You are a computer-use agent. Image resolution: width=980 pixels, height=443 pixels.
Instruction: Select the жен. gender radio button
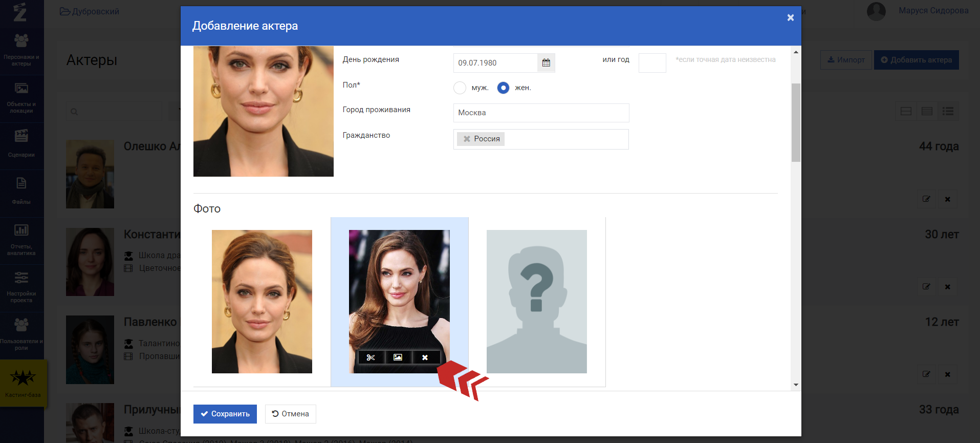(x=504, y=88)
